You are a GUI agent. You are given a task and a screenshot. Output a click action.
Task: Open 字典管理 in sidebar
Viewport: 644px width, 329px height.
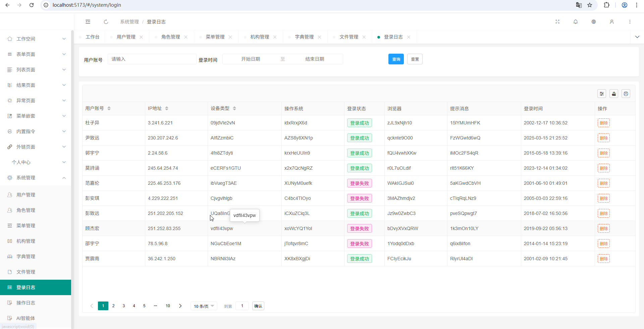tap(36, 257)
